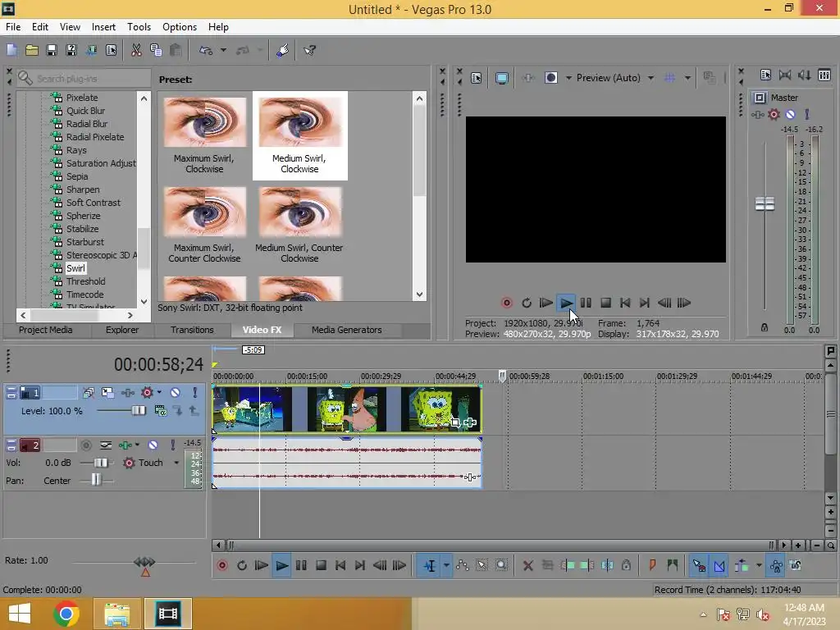Screen dimensions: 840x630
Task: Select the Starburst plug-in
Action: [x=85, y=242]
